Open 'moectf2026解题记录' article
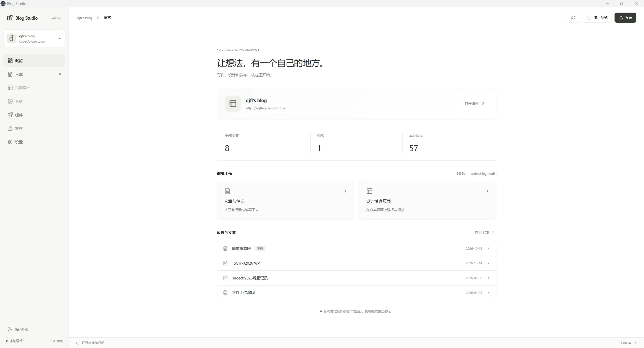 (x=356, y=278)
